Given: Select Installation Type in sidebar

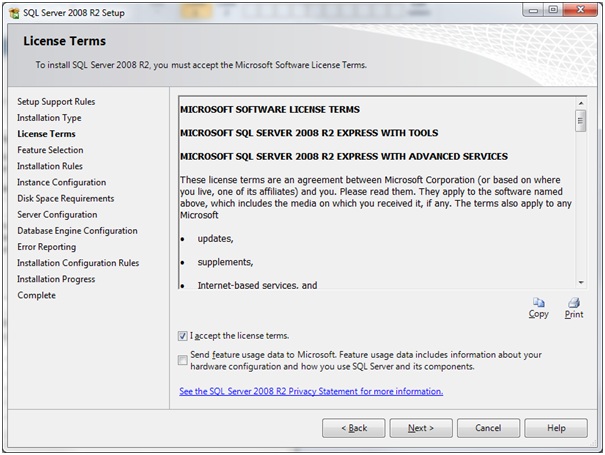Looking at the screenshot, I should tap(49, 118).
